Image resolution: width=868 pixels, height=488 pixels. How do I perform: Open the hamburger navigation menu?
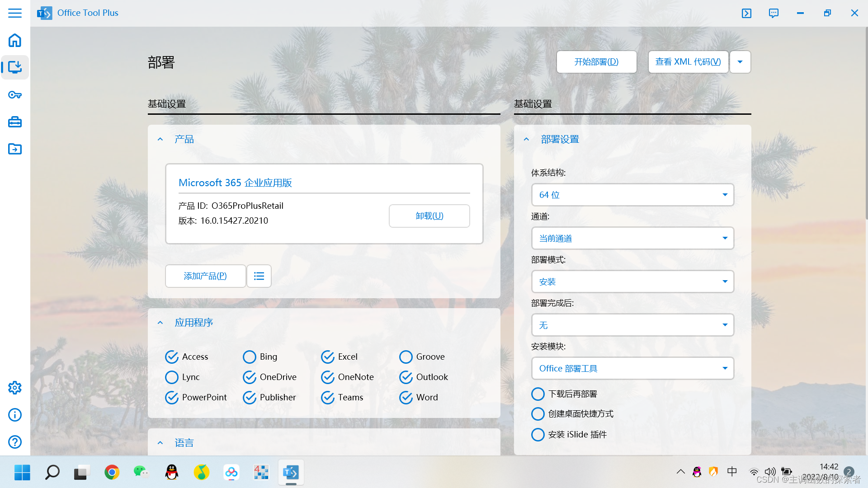[15, 13]
